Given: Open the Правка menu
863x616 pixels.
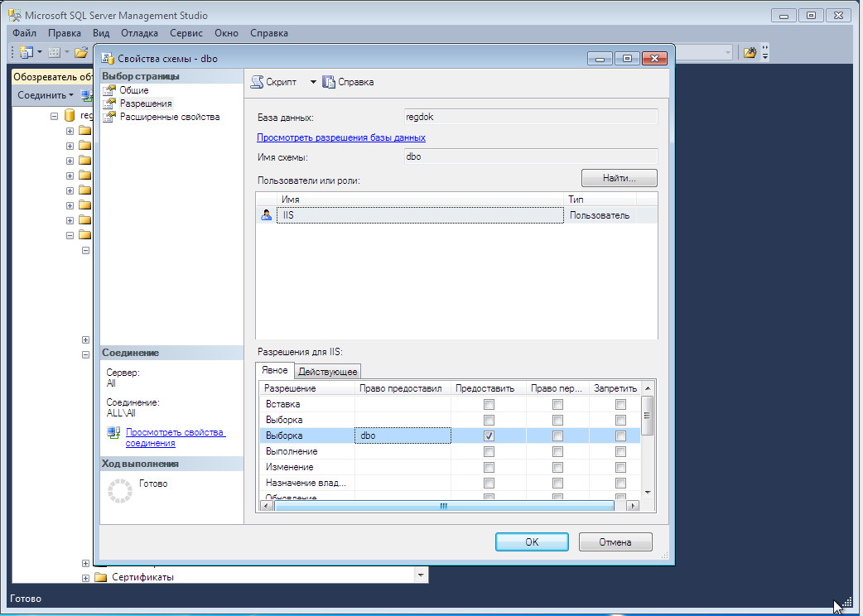Looking at the screenshot, I should pyautogui.click(x=65, y=33).
